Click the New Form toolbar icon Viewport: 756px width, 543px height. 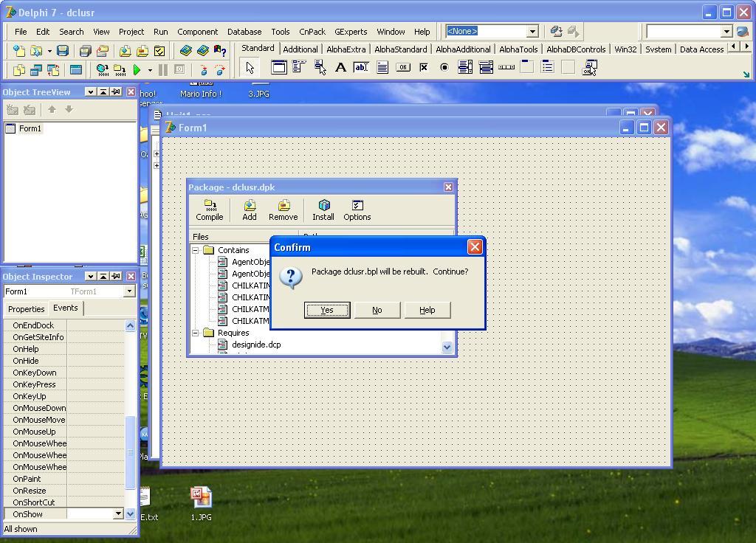pyautogui.click(x=76, y=70)
